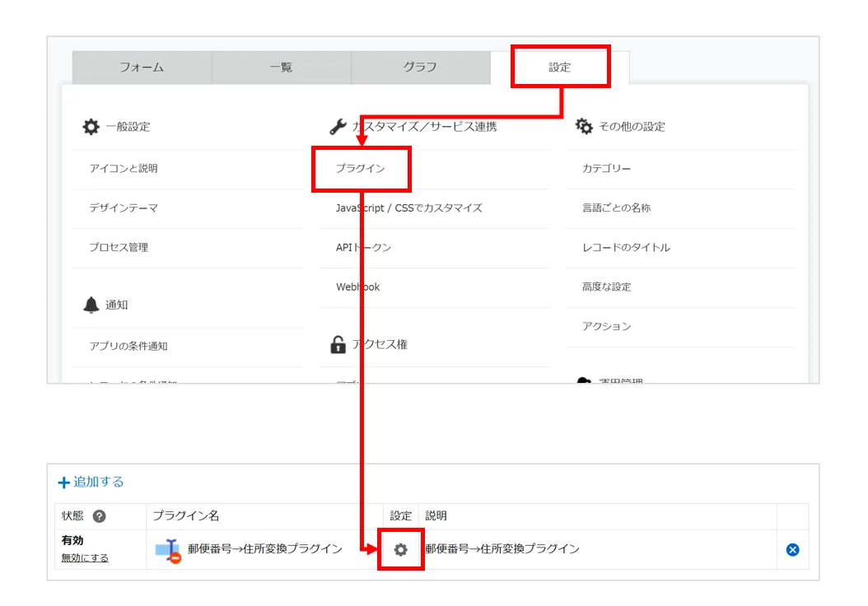Click the gears icon beside その他の設定

click(x=583, y=126)
